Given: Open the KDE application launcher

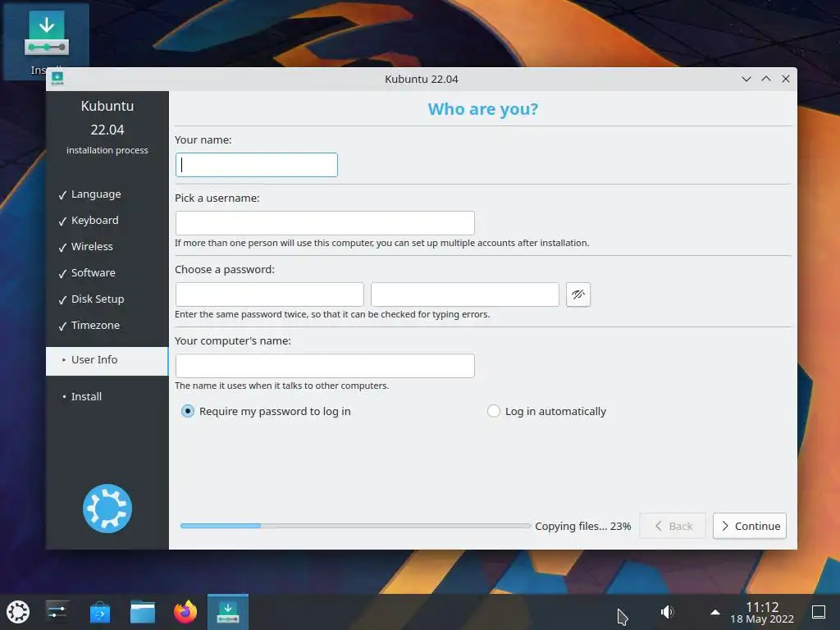Looking at the screenshot, I should 18,612.
